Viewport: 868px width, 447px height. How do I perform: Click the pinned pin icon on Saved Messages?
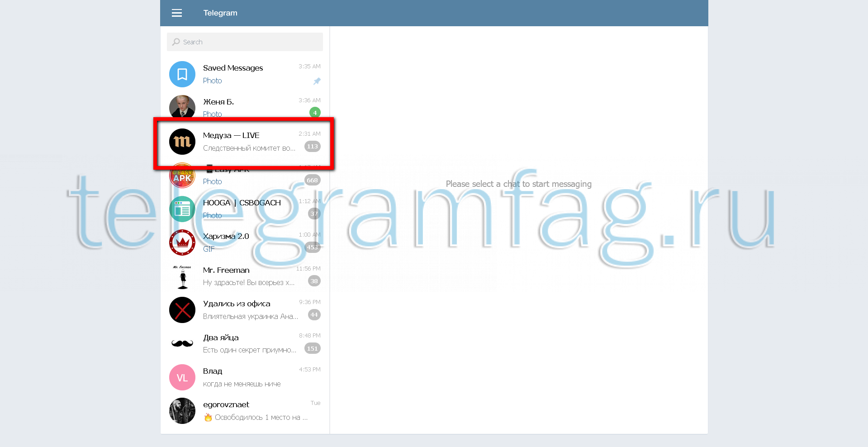click(317, 81)
